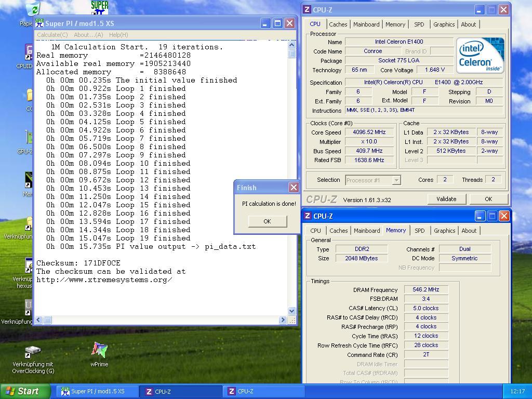Image resolution: width=532 pixels, height=399 pixels.
Task: Switch to Mainboard tab in lower CPU-Z
Action: (x=367, y=231)
